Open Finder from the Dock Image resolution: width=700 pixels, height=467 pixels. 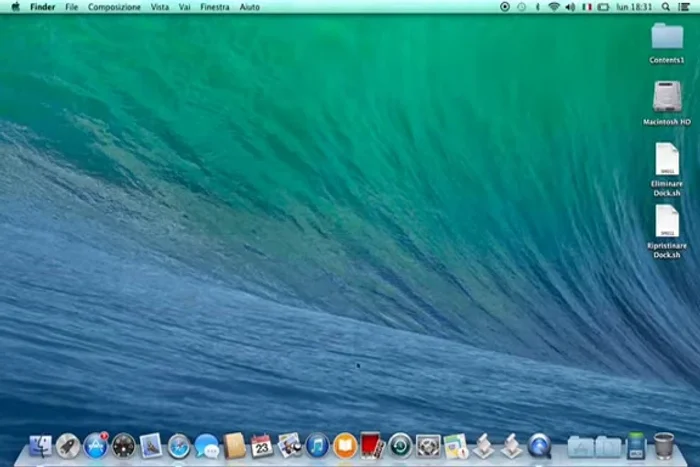tap(41, 446)
